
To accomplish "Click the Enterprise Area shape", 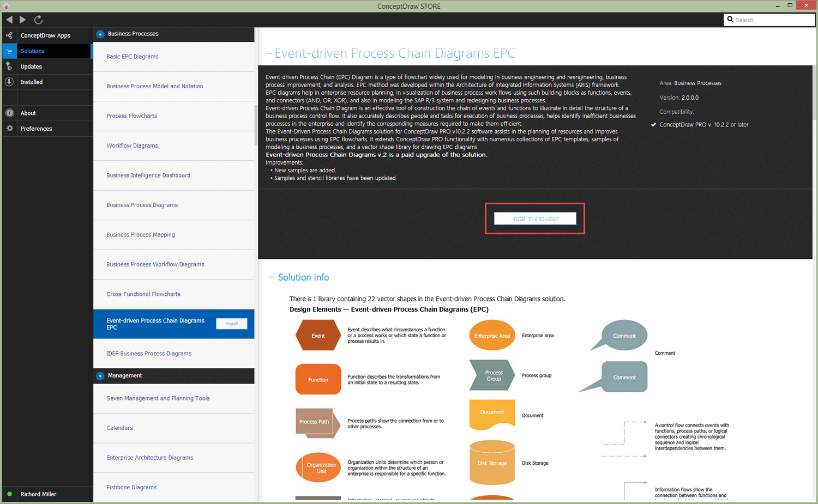I will [492, 336].
